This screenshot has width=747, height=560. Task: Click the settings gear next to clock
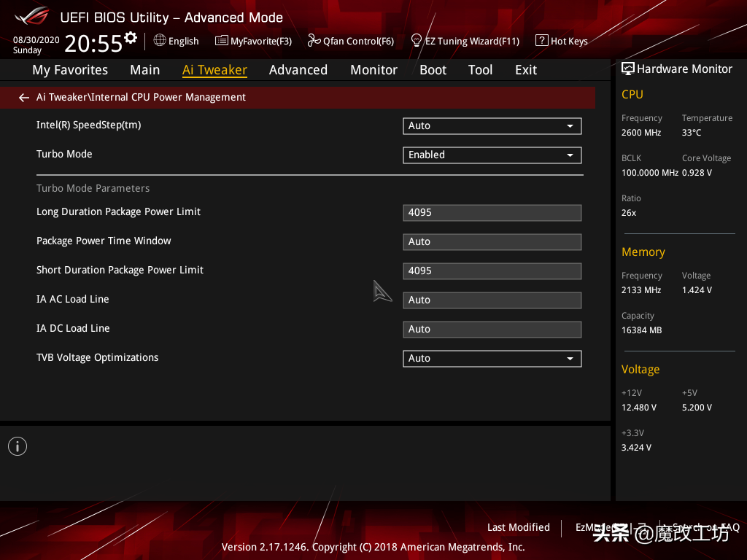[x=131, y=38]
